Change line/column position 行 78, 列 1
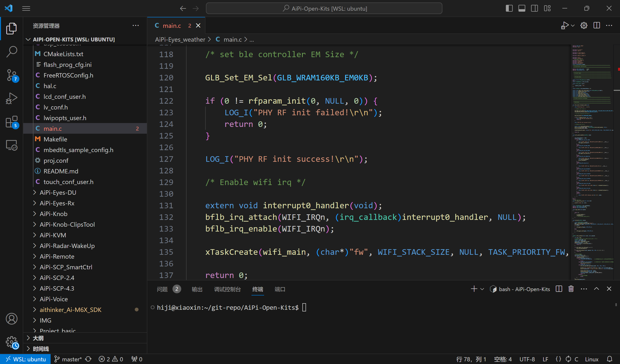This screenshot has height=364, width=620. point(471,359)
